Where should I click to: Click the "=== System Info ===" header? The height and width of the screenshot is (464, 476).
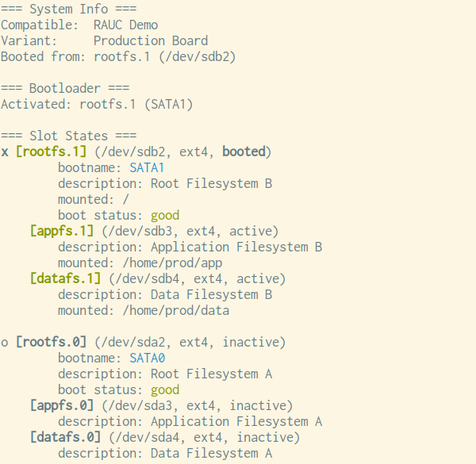click(x=68, y=9)
